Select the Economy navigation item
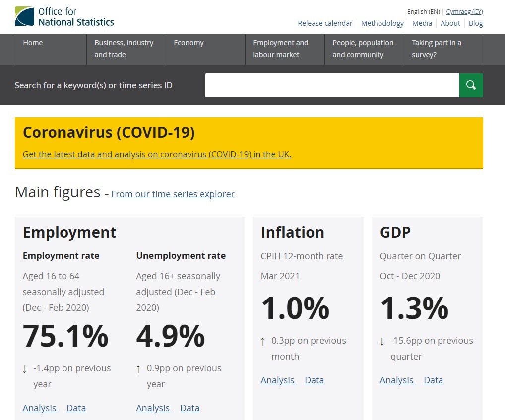Viewport: 505px width, 420px height. [x=189, y=43]
